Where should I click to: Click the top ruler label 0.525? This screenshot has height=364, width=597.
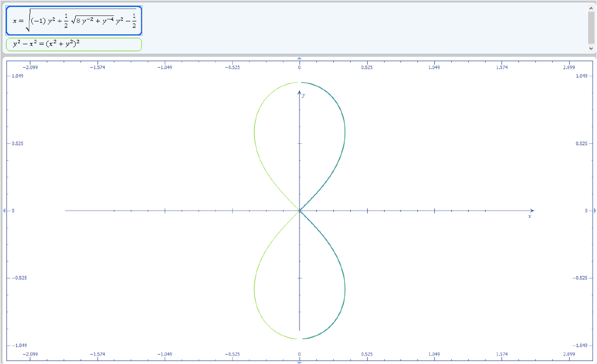[367, 67]
